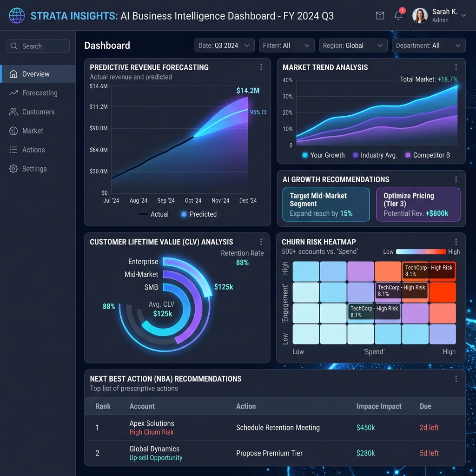Open Forecasting sidebar item
The image size is (476, 476).
[38, 93]
